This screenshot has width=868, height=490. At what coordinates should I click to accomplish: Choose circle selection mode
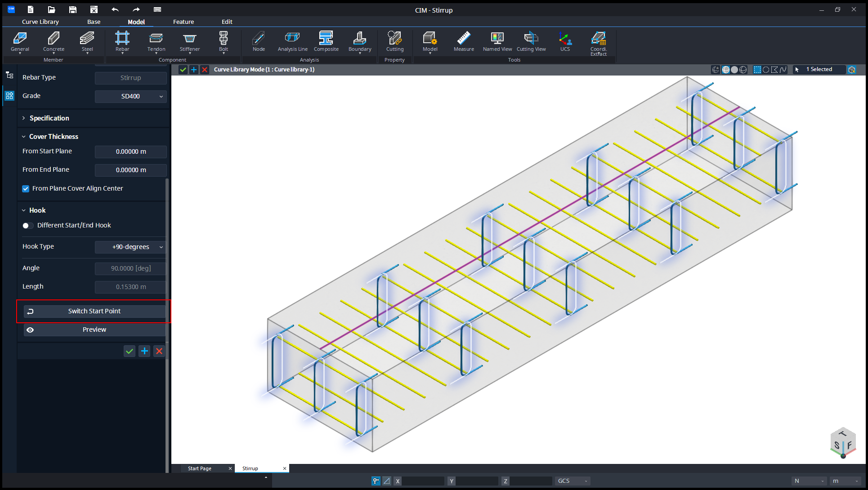coord(766,70)
